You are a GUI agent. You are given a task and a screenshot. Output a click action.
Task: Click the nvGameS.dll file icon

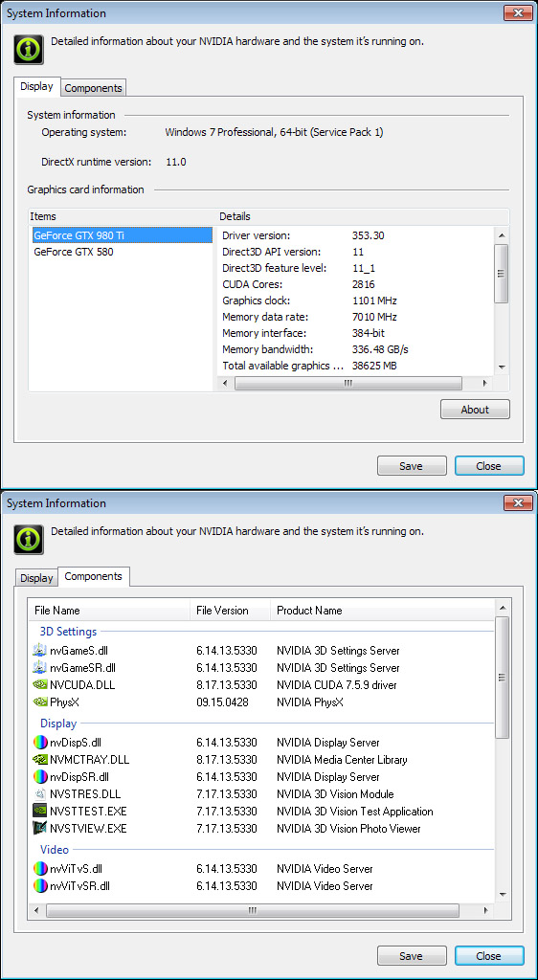[x=40, y=650]
